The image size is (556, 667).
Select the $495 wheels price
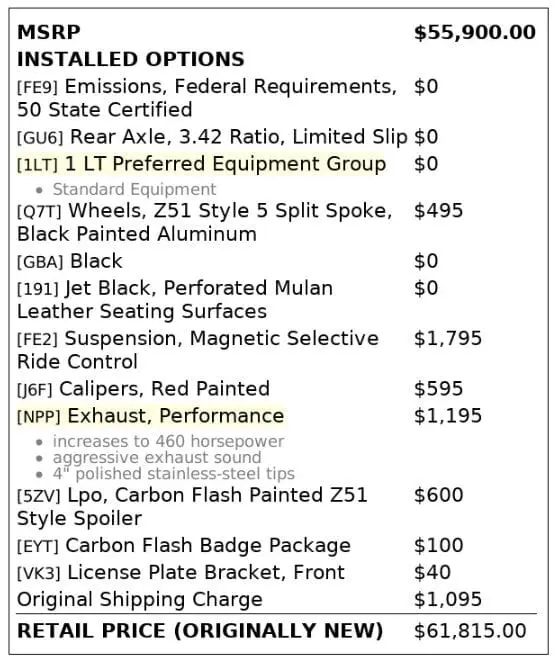(439, 211)
